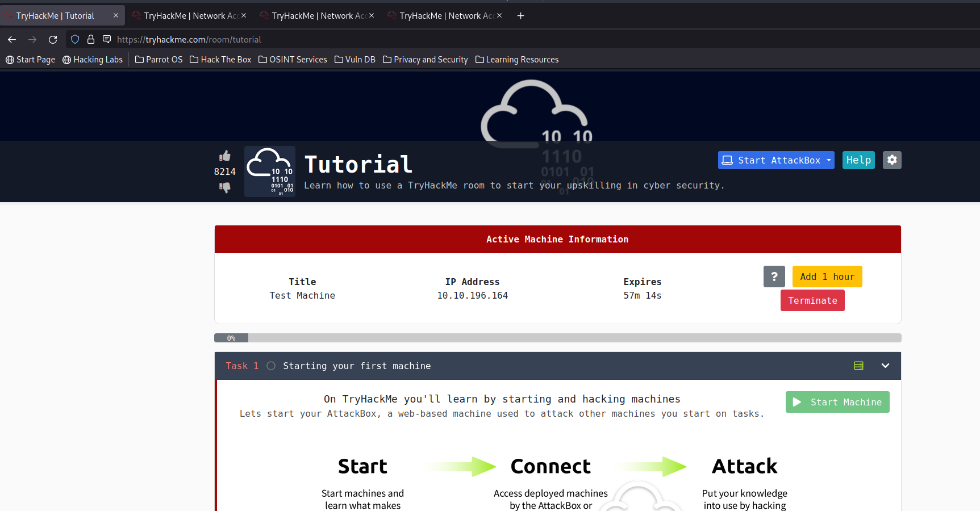This screenshot has height=511, width=980.
Task: Open the Hacking Labs bookmark
Action: tap(93, 60)
